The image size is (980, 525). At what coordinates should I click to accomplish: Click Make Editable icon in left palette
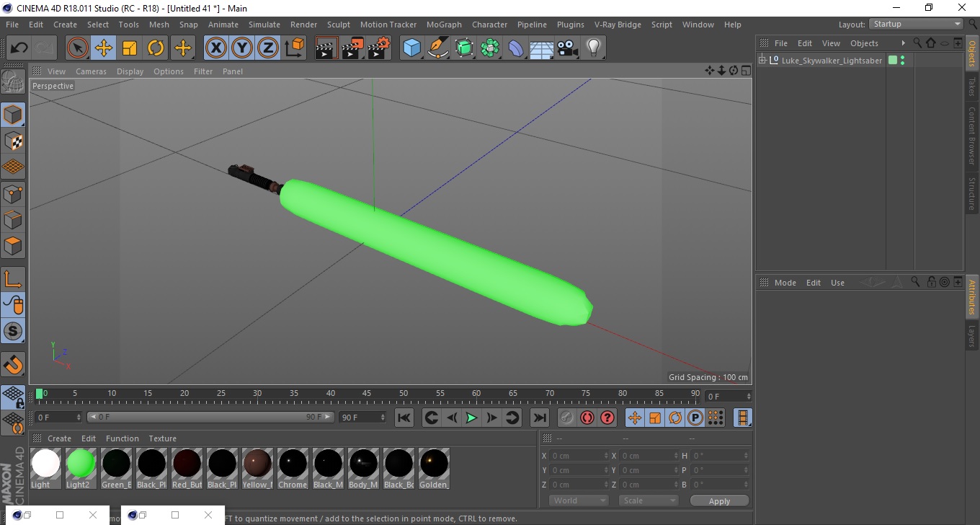pyautogui.click(x=13, y=81)
